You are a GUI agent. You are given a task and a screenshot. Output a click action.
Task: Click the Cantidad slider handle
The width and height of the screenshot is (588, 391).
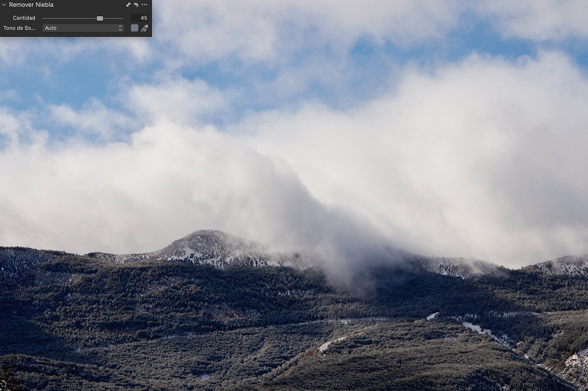pos(100,18)
